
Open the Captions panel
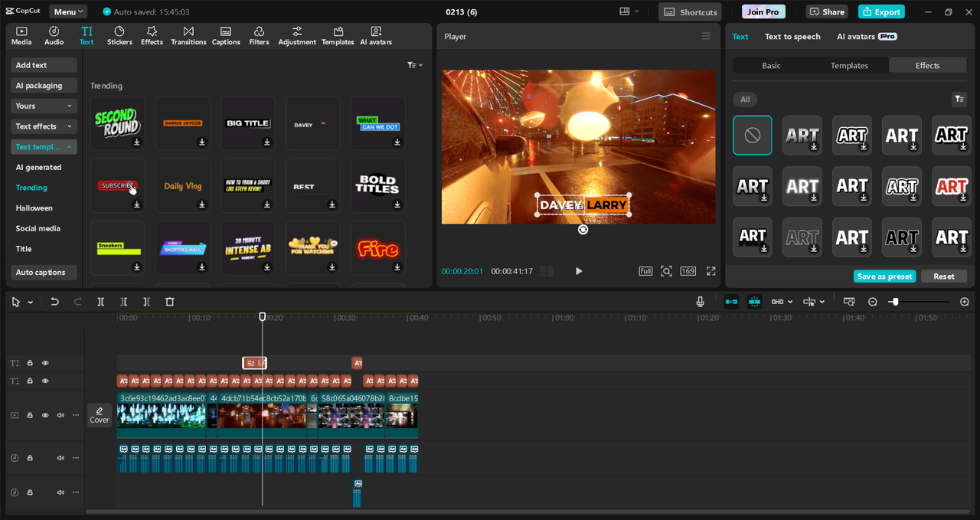226,35
